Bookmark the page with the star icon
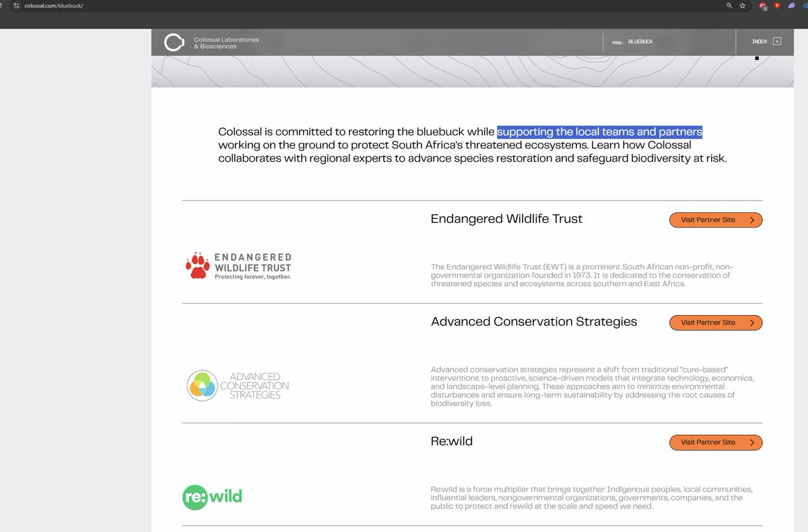This screenshot has width=808, height=532. (x=743, y=5)
